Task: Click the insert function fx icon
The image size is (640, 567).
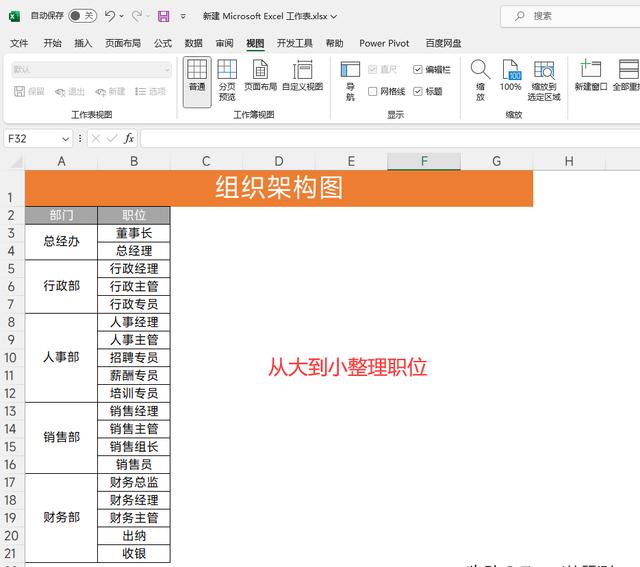Action: pos(129,139)
